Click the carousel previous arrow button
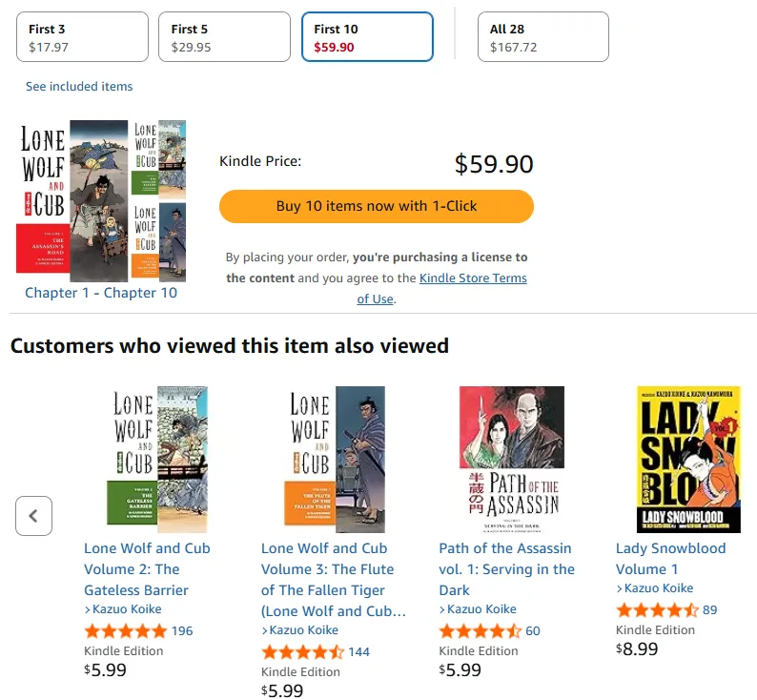 point(33,516)
